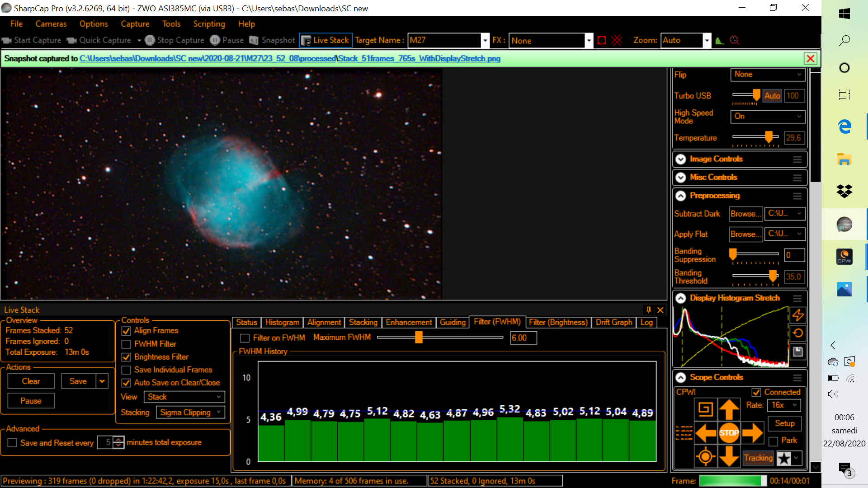Open the Scripting menu
868x488 pixels.
(x=209, y=24)
